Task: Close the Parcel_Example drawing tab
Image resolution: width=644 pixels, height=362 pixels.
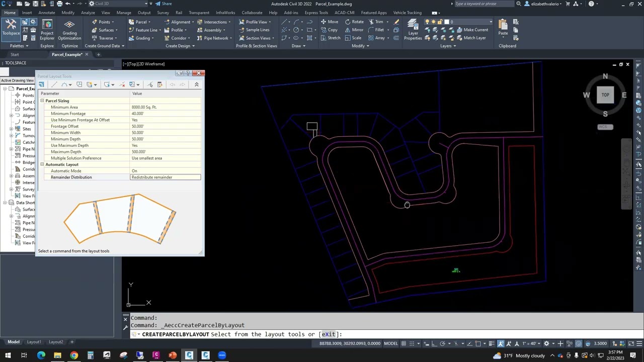Action: click(x=87, y=54)
